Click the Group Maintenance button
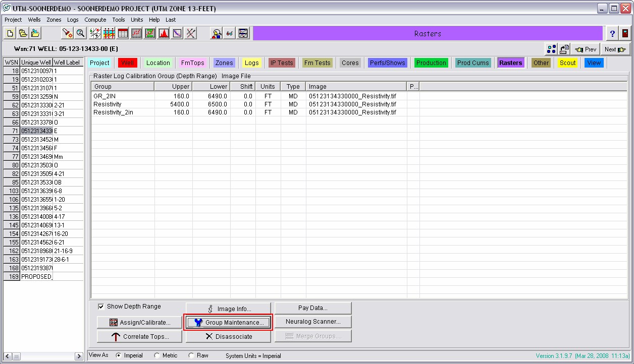The height and width of the screenshot is (364, 634). click(229, 322)
